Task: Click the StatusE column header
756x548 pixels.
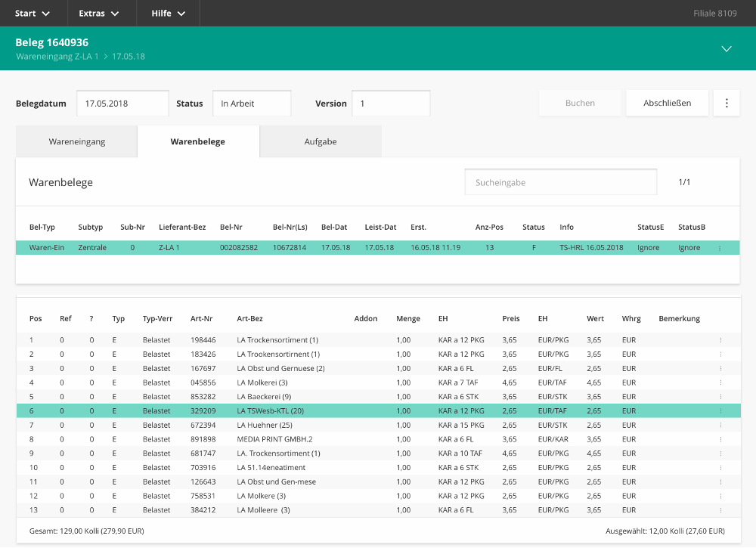Action: tap(650, 227)
